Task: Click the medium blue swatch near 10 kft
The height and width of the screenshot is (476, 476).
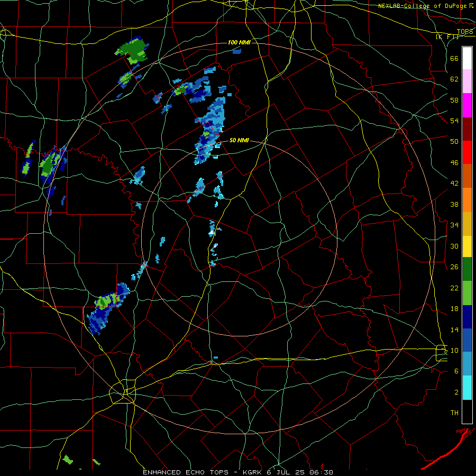Action: 467,340
